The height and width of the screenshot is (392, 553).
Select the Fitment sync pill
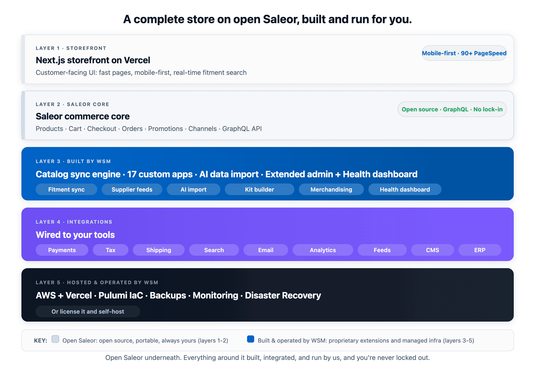[66, 190]
